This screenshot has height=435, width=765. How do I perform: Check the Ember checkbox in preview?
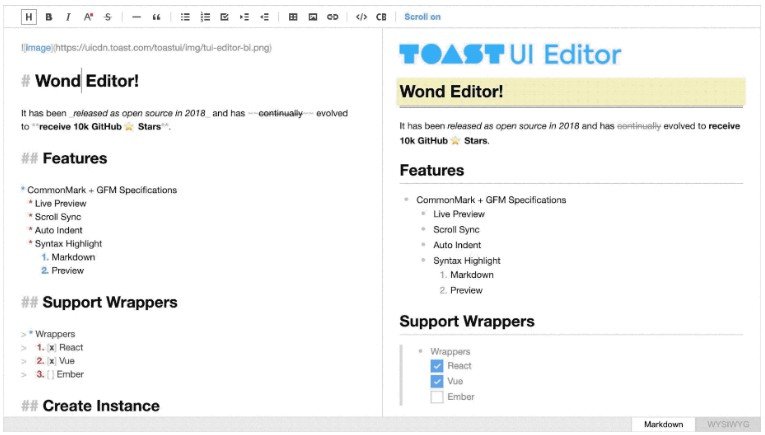437,397
